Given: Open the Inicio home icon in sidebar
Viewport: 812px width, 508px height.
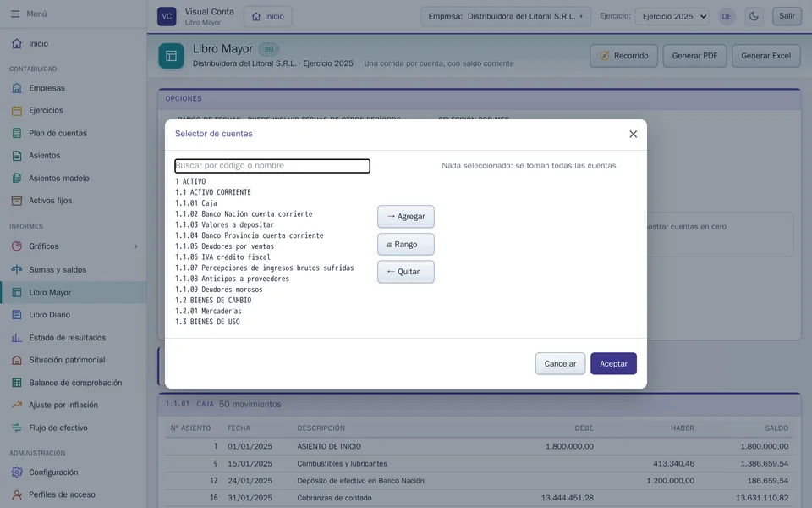Looking at the screenshot, I should click(x=17, y=43).
